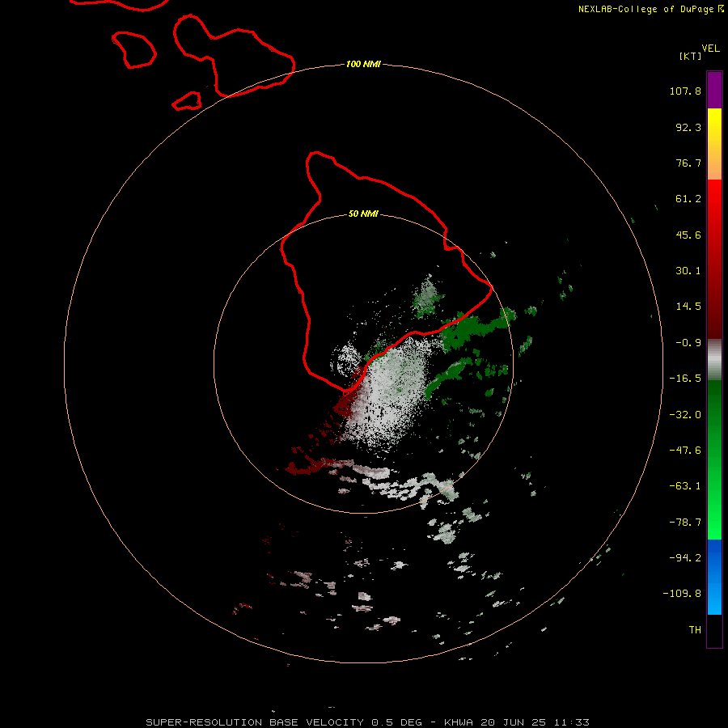Click the 50 NMI range ring label

click(x=363, y=214)
